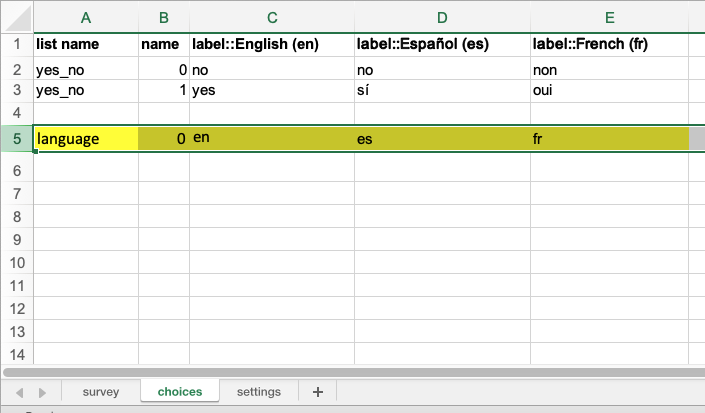This screenshot has width=705, height=413.
Task: Select column C header
Action: pos(272,18)
